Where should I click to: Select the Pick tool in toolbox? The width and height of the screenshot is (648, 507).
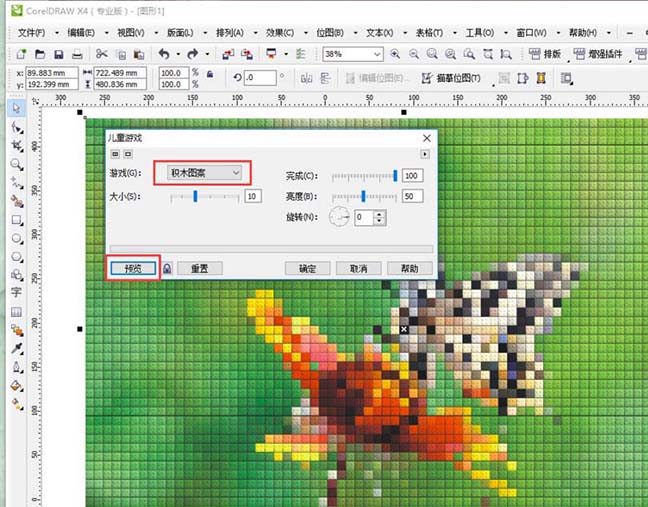point(17,108)
